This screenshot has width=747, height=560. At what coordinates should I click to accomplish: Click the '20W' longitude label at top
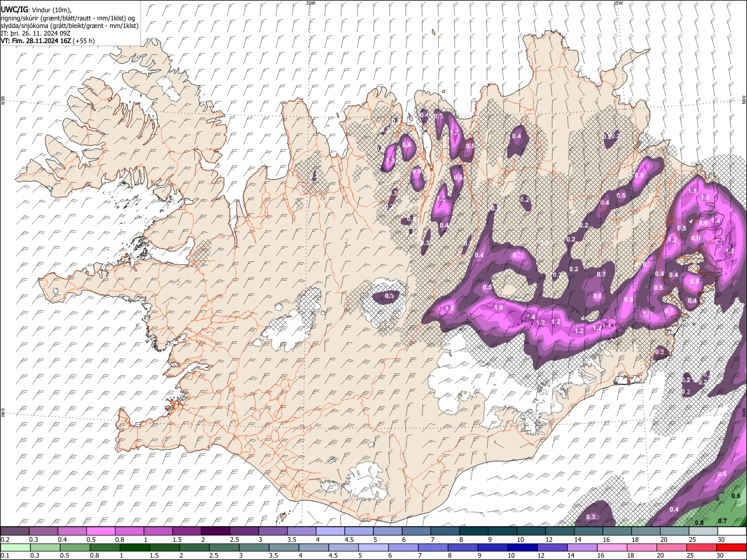click(310, 3)
